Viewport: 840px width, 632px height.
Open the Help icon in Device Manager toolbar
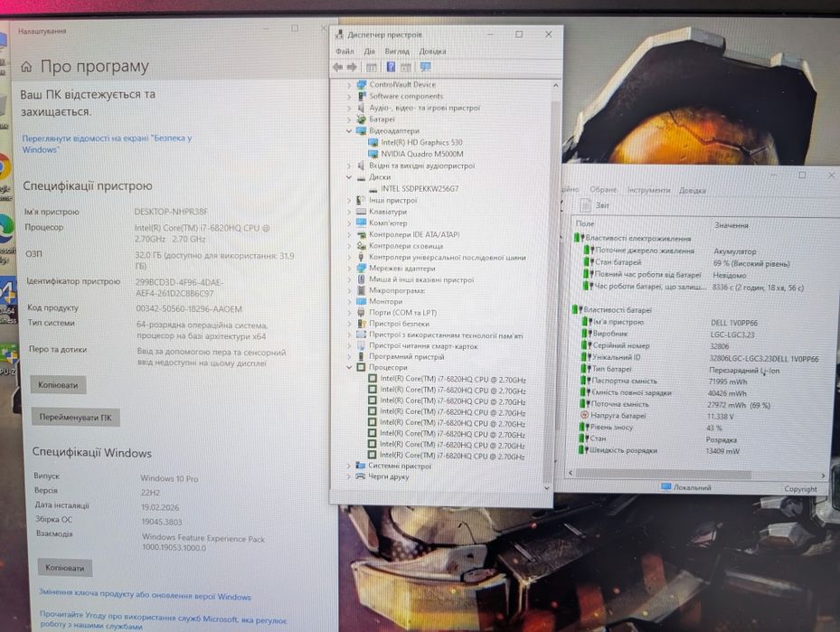(392, 67)
